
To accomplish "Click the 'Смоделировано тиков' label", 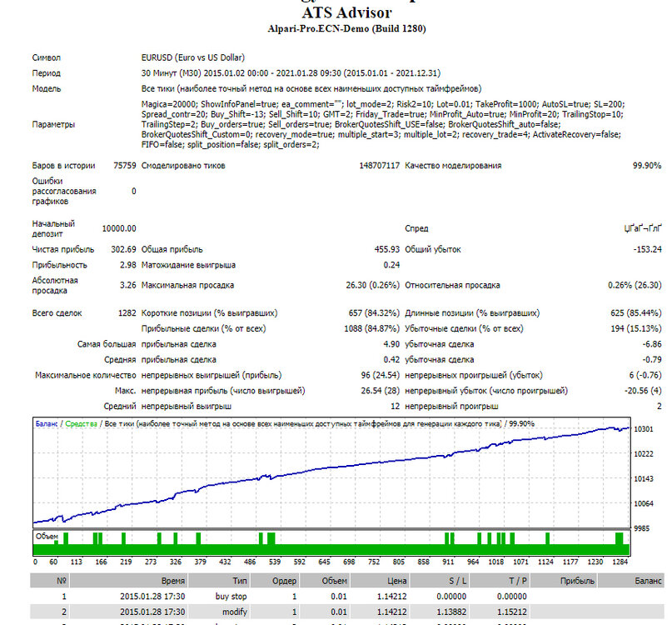I will coord(183,166).
